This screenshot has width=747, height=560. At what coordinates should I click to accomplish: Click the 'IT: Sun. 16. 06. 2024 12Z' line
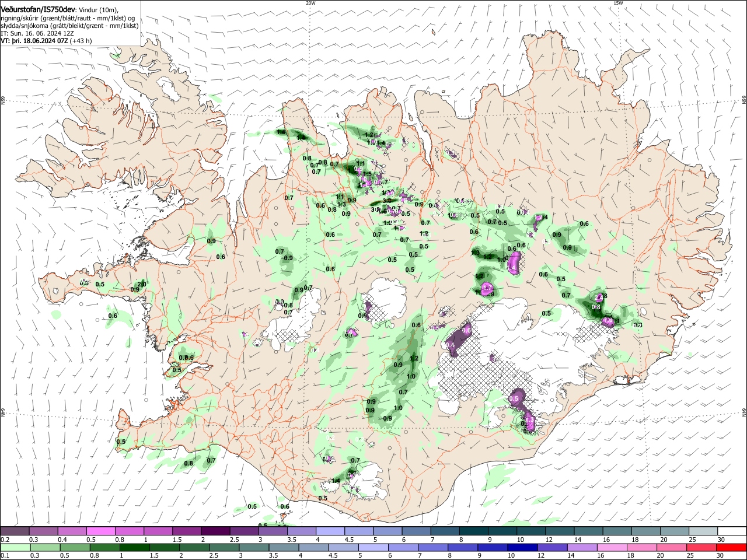click(x=37, y=33)
